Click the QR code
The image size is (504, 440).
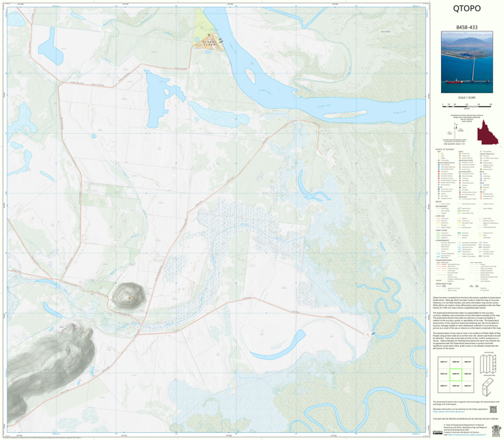tap(493, 409)
